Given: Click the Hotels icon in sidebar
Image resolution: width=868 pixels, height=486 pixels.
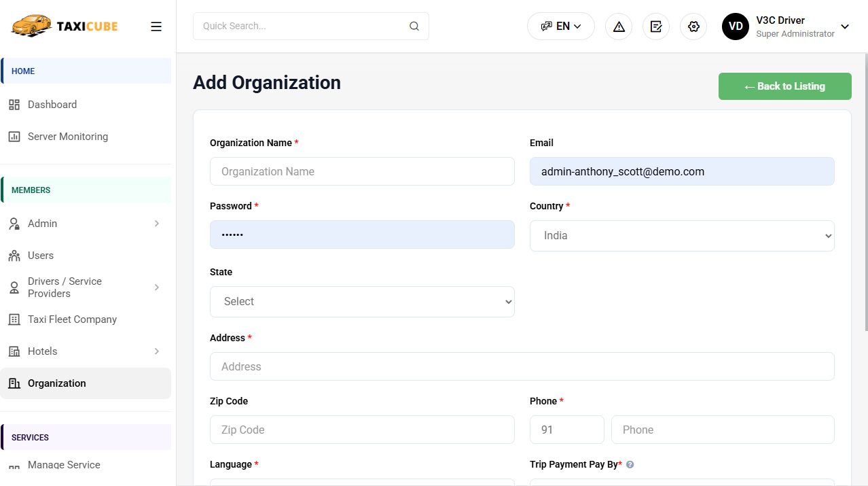Looking at the screenshot, I should [14, 351].
